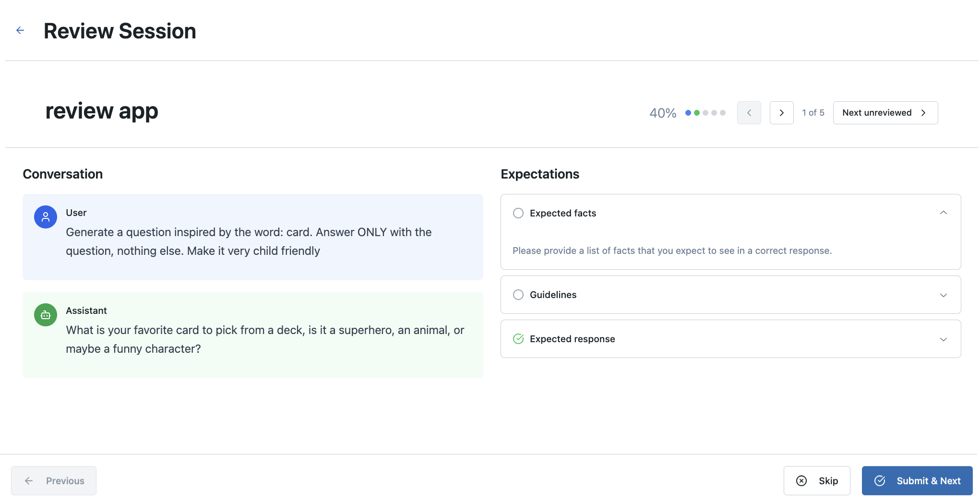Go to previous item with left chevron
This screenshot has height=502, width=980.
coord(749,113)
